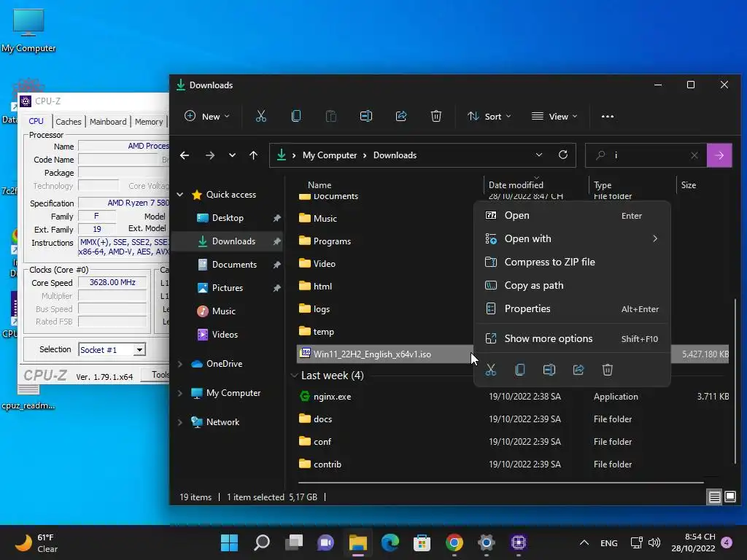Image resolution: width=747 pixels, height=560 pixels.
Task: Switch to large thumbnails view icon in status bar
Action: (x=730, y=497)
